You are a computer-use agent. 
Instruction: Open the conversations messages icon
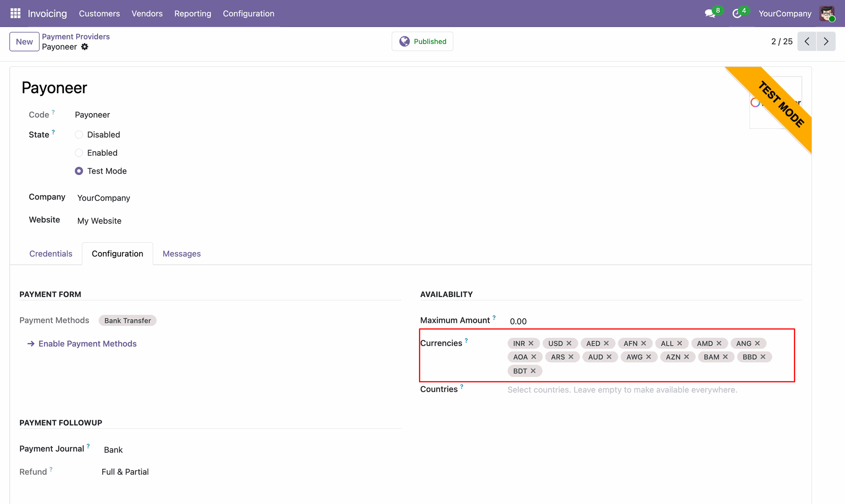coord(710,14)
